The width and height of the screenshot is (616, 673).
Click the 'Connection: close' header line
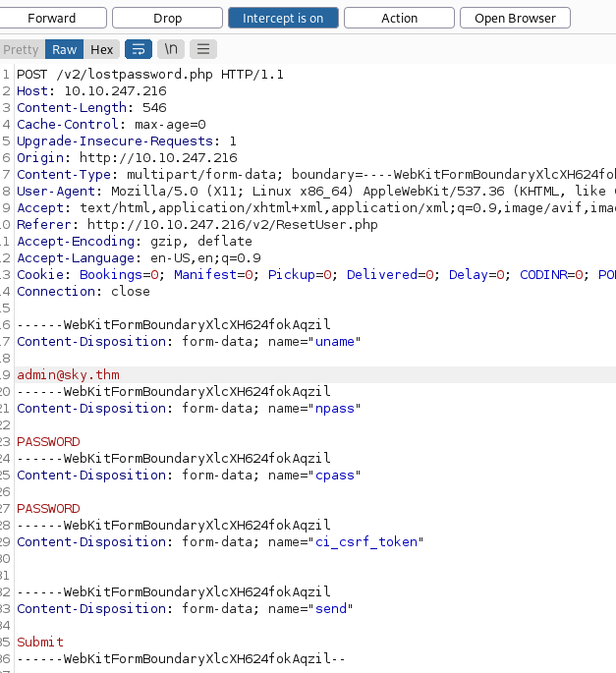point(84,292)
